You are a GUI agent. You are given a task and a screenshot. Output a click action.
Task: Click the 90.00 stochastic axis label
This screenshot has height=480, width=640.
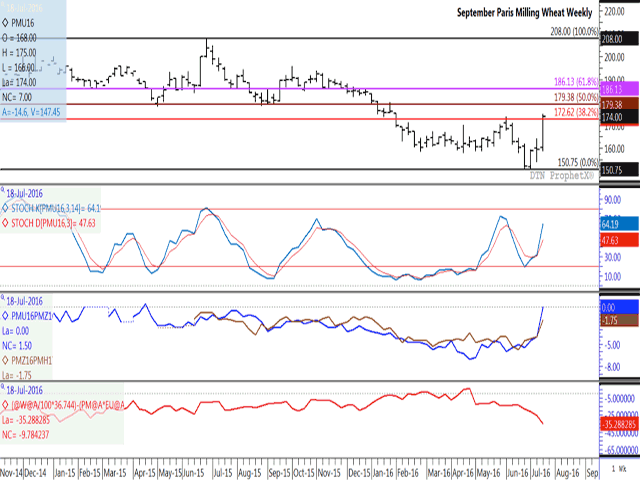612,200
